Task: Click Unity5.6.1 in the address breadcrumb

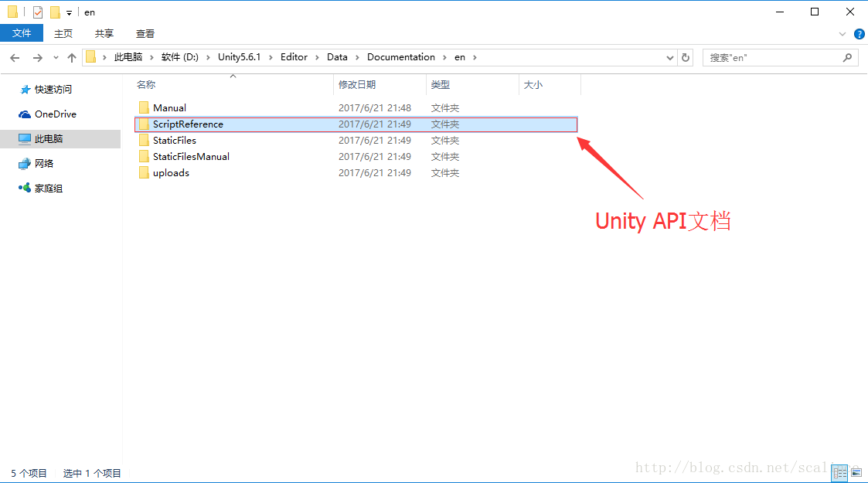Action: point(239,57)
